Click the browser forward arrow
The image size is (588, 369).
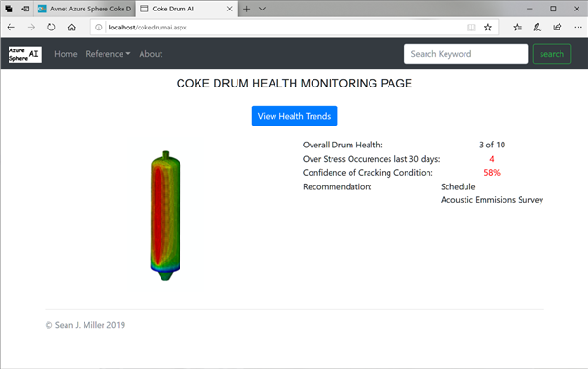pos(31,27)
